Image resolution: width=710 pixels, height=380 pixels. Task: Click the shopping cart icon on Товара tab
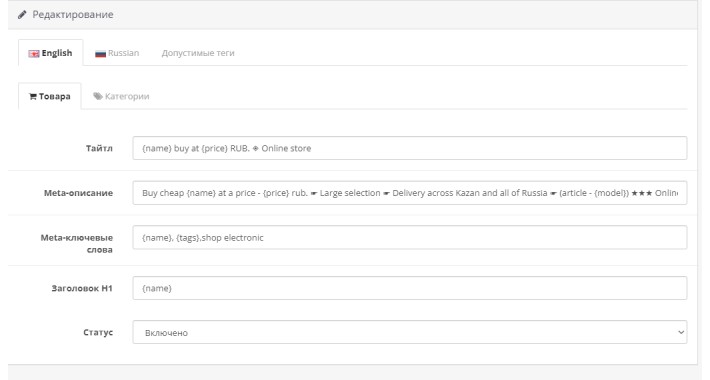[33, 96]
